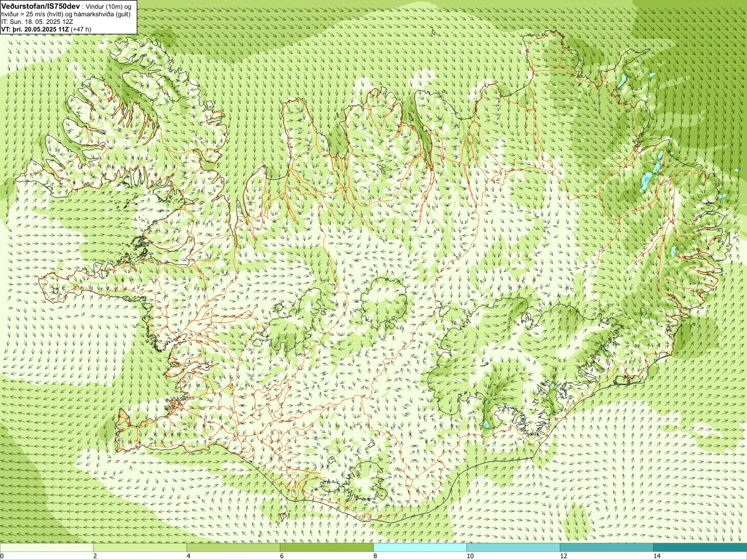Click the "Veðurstofan/IS750dev" title text

[x=40, y=5]
